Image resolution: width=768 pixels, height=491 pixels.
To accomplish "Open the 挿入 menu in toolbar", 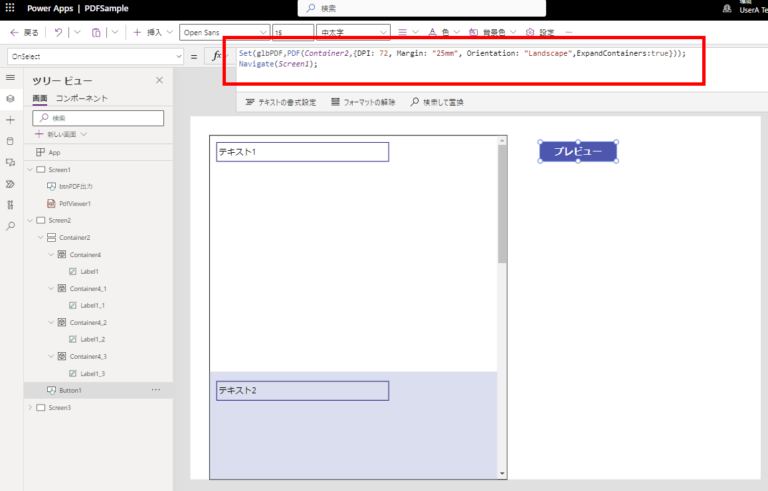I will point(147,32).
